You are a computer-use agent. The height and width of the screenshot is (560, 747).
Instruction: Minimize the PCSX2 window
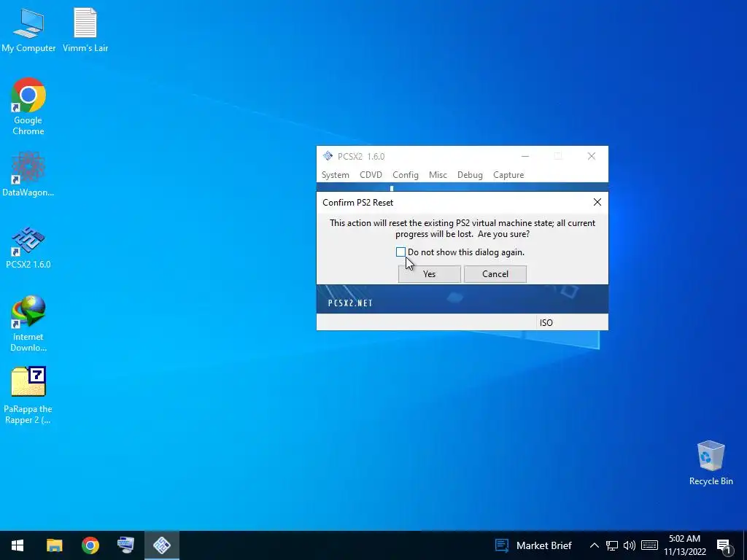coord(525,156)
